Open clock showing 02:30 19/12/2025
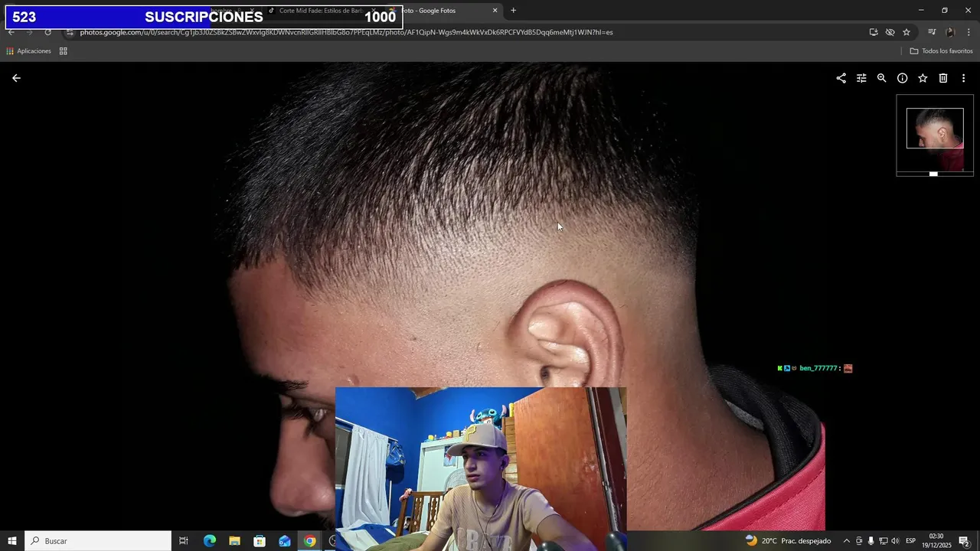 tap(936, 541)
